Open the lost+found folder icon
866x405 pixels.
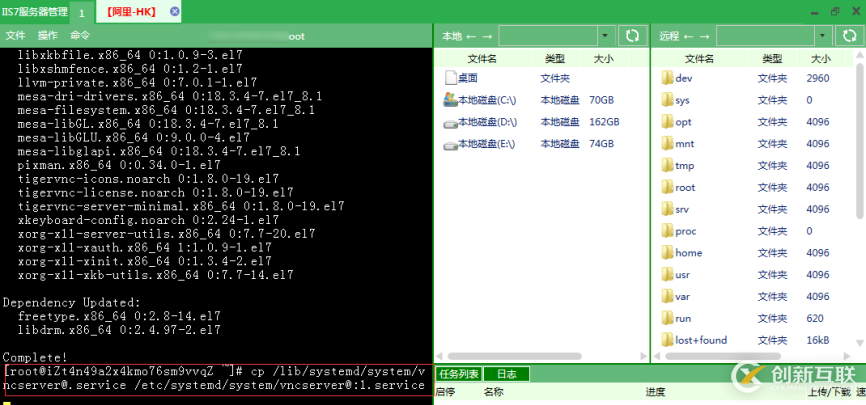(668, 340)
